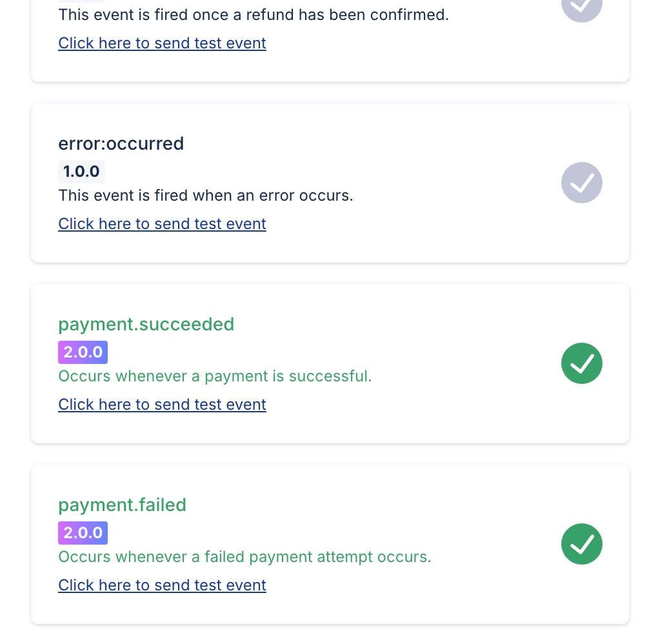The image size is (658, 644).
Task: Click the payment.succeeded event title
Action: tap(146, 325)
